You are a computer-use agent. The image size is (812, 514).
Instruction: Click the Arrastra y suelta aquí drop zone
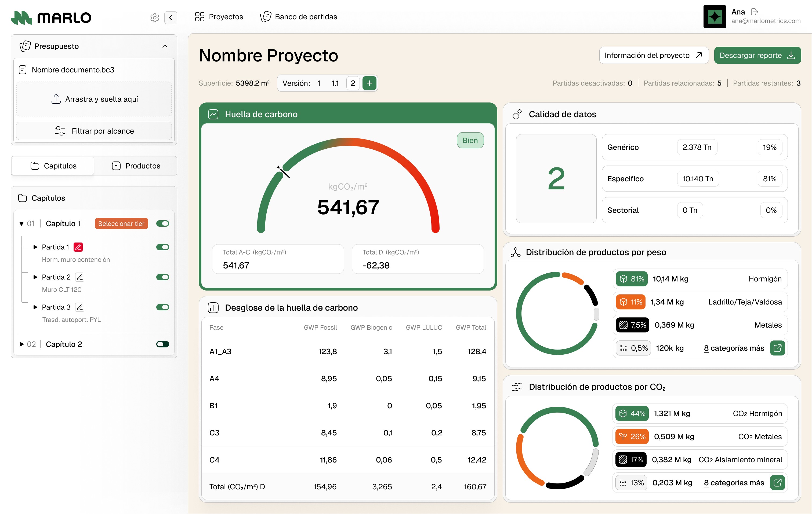94,99
